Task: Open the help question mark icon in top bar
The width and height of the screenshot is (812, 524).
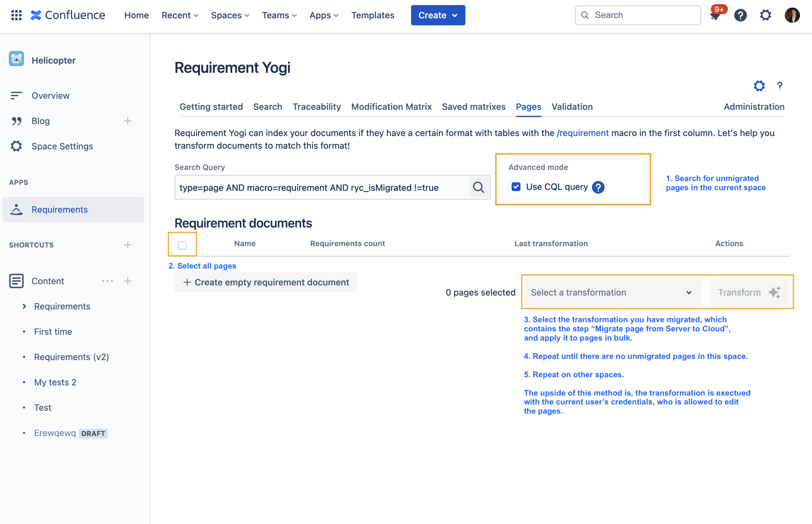Action: click(740, 15)
